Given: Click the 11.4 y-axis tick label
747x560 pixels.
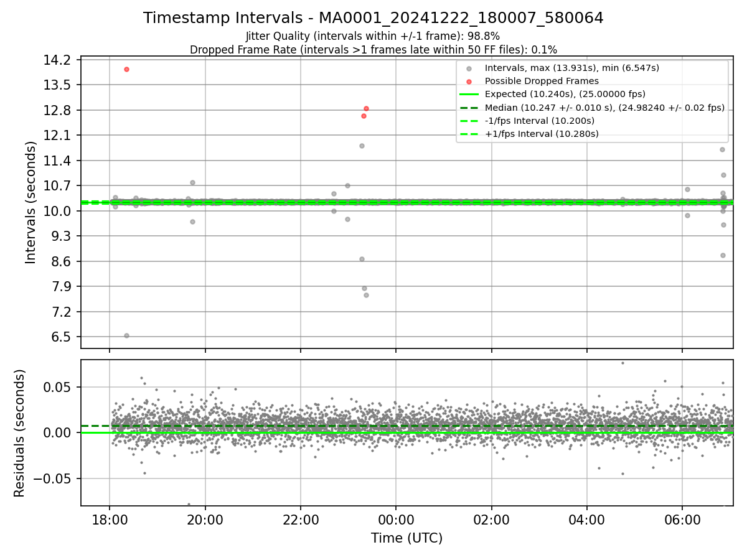Looking at the screenshot, I should pyautogui.click(x=57, y=161).
